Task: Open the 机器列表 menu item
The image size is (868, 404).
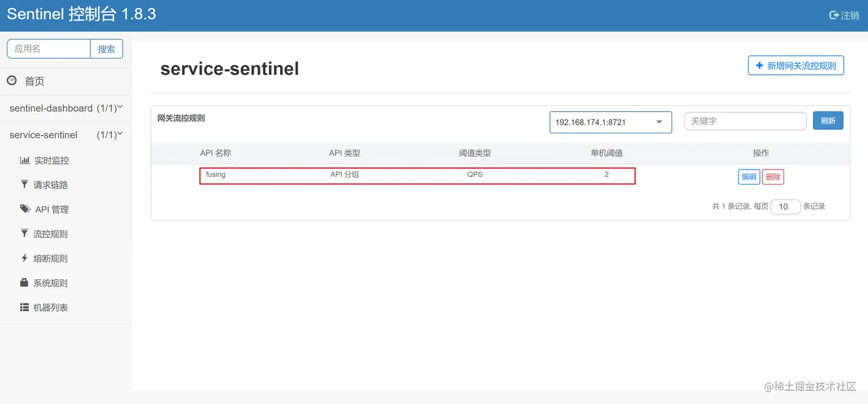Action: point(51,307)
